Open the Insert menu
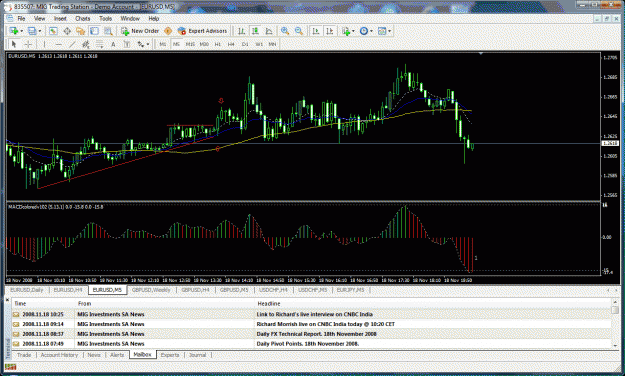 point(60,19)
